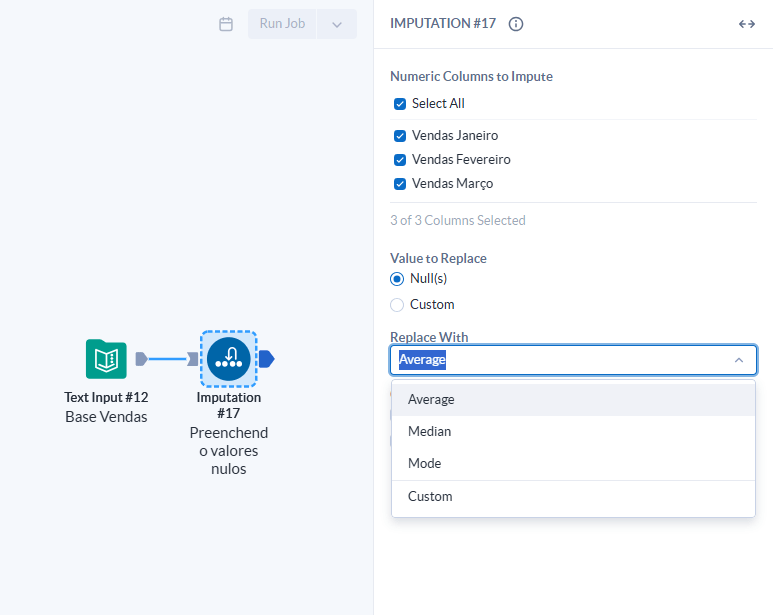Viewport: 773px width, 615px height.
Task: Choose the Custom value to replace
Action: tap(397, 305)
